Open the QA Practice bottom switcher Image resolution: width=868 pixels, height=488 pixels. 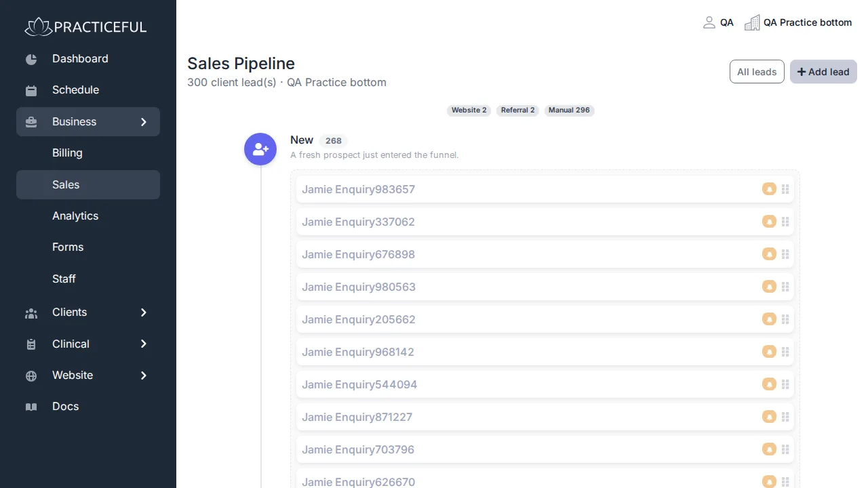click(x=798, y=22)
